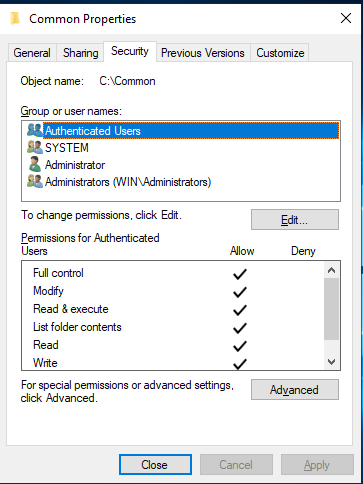This screenshot has height=484, width=363.
Task: Click the folder icon in the title bar
Action: (15, 19)
